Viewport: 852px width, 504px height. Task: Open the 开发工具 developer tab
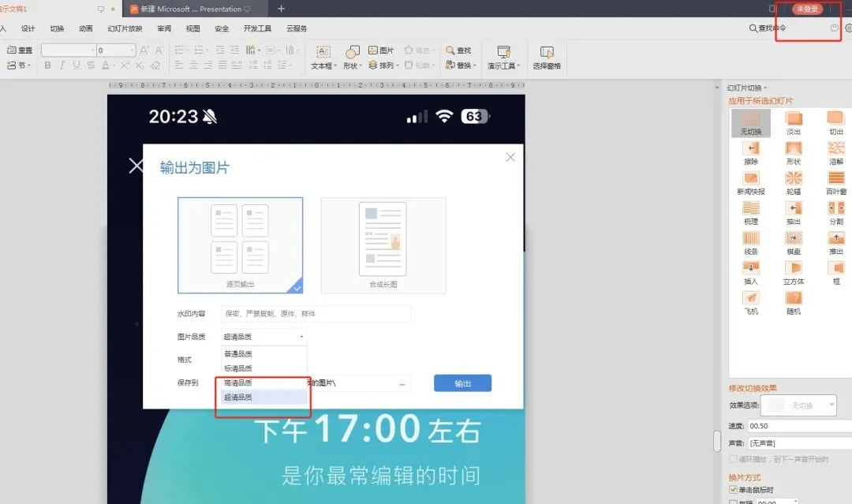pos(257,28)
